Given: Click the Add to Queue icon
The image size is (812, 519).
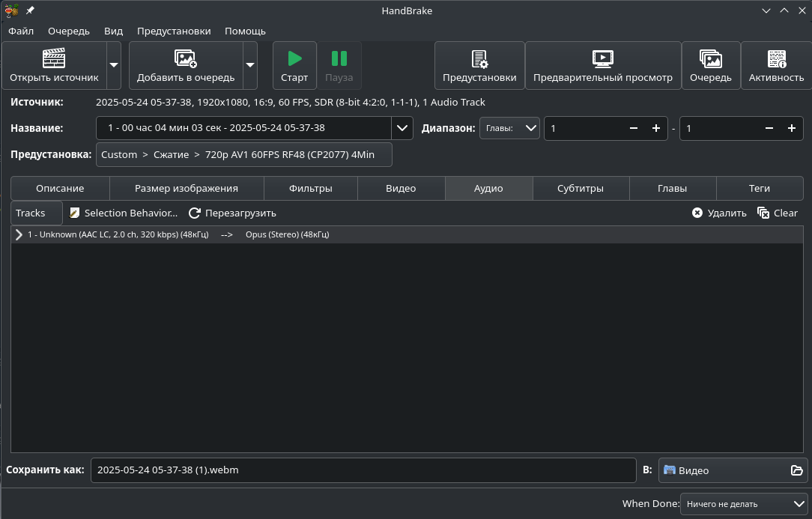Looking at the screenshot, I should (x=185, y=58).
